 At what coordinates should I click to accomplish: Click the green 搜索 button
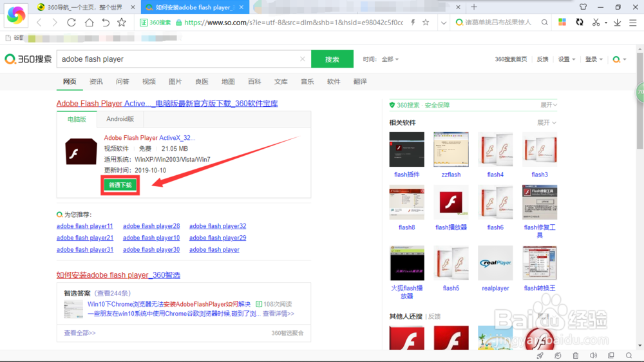332,59
